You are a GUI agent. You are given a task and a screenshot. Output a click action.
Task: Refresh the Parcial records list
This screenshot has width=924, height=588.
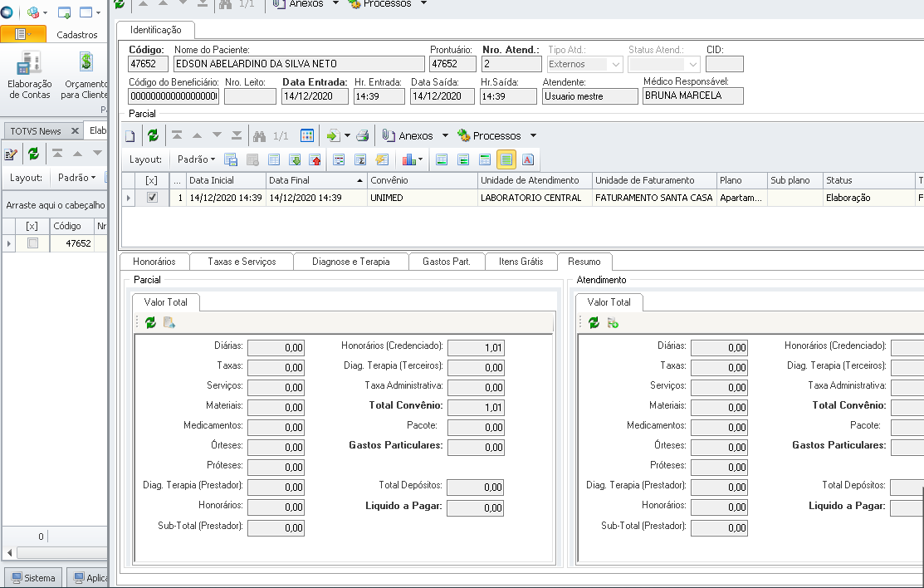pyautogui.click(x=153, y=135)
